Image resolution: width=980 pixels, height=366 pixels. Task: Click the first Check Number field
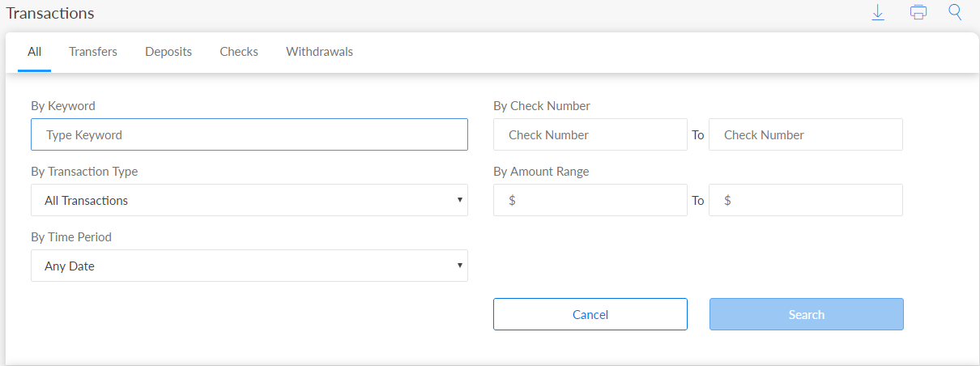click(590, 135)
